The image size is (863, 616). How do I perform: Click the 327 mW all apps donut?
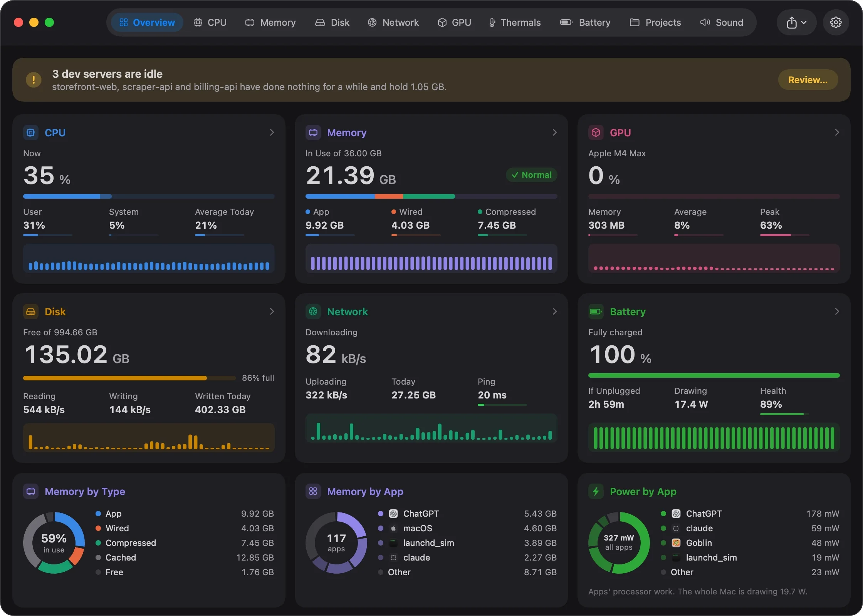point(619,543)
